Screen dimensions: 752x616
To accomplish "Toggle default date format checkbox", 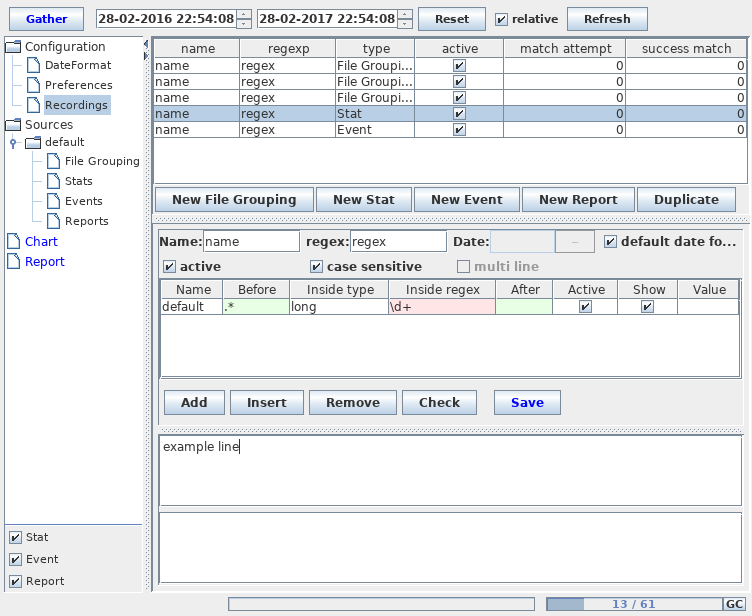I will (610, 241).
